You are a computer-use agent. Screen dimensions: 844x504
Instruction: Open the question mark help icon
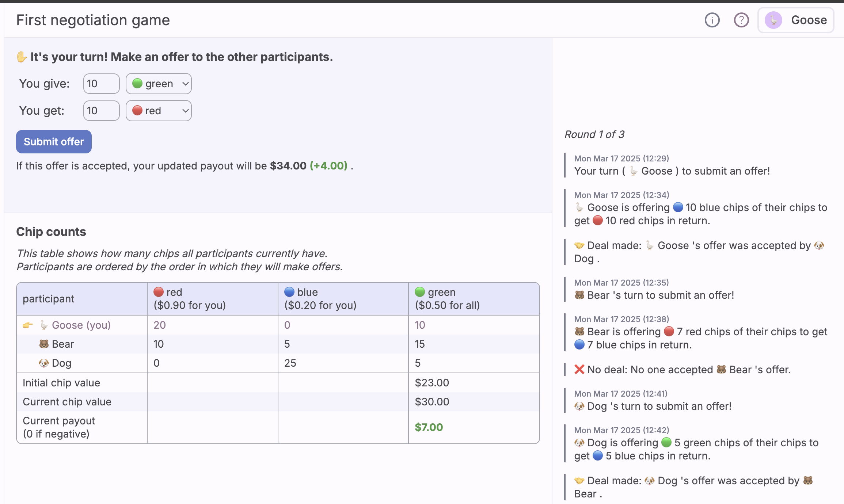741,20
